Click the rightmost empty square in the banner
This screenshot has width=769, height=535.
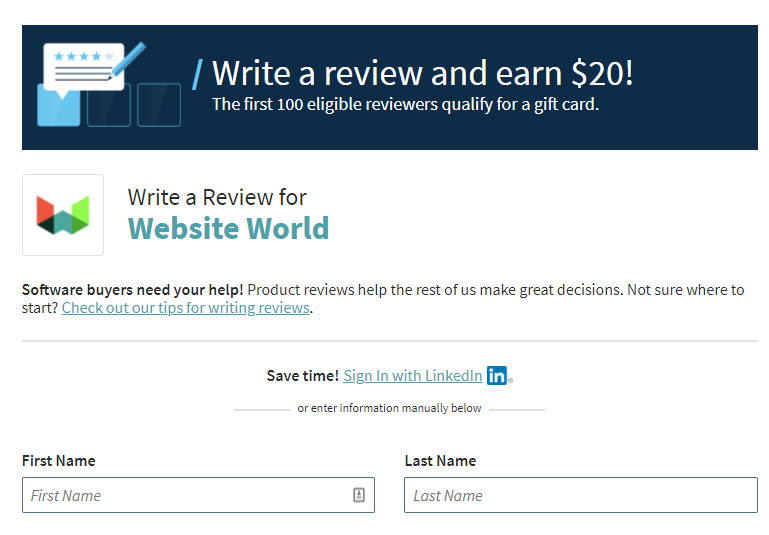pyautogui.click(x=159, y=105)
